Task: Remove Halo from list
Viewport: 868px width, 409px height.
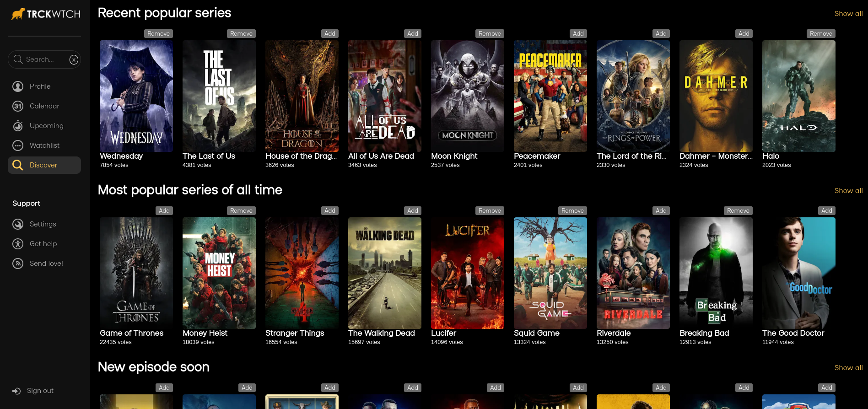Action: tap(821, 34)
